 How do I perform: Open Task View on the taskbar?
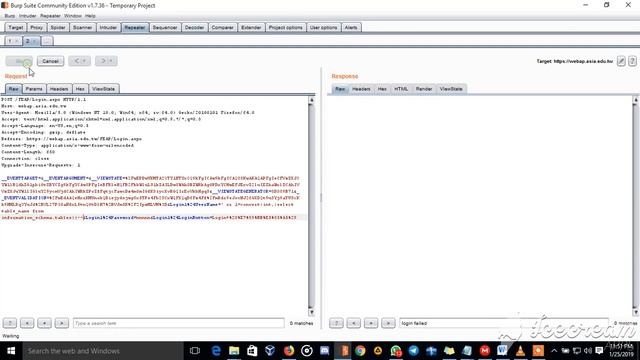click(195, 351)
